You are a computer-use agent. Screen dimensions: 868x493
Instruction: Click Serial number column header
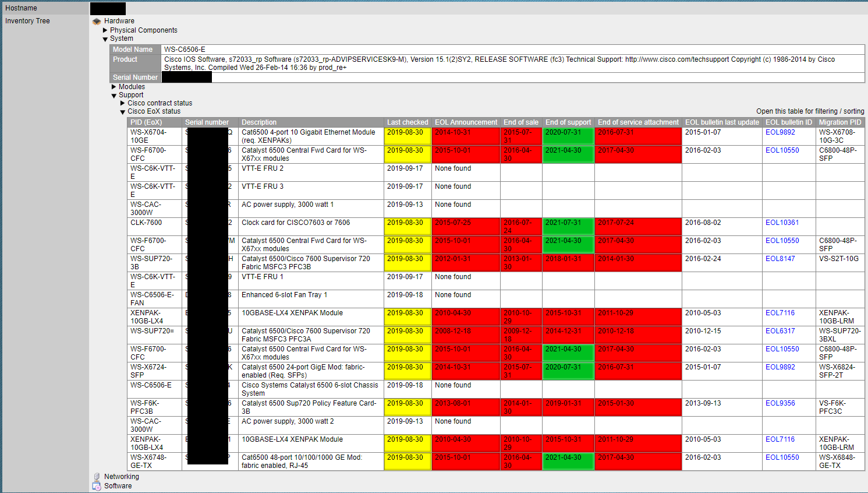click(210, 122)
